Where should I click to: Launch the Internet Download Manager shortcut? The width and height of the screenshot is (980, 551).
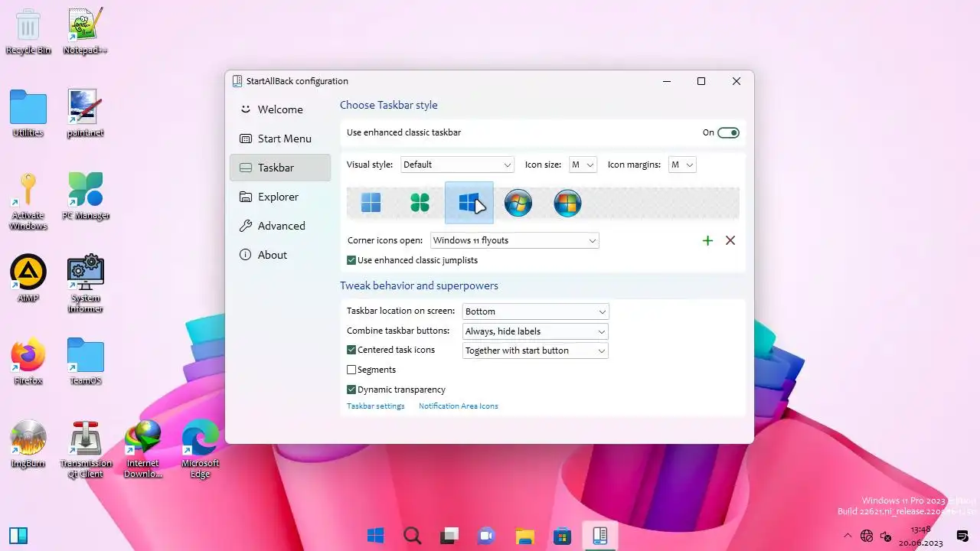143,449
